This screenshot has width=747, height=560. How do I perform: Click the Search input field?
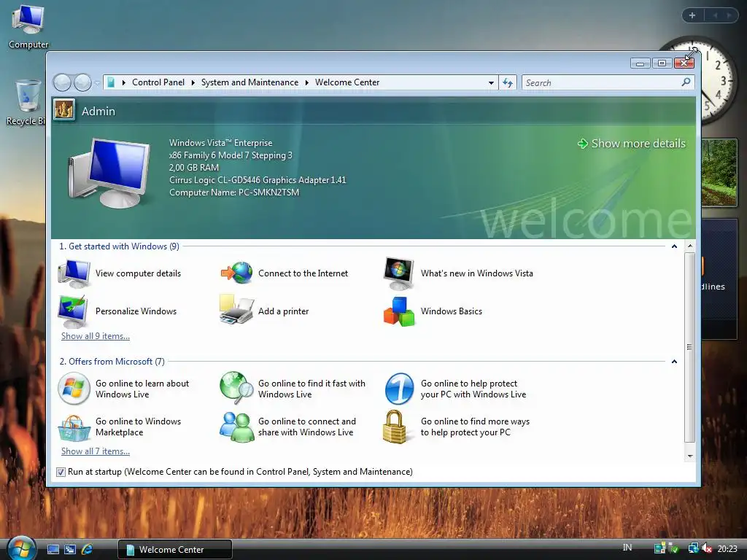tap(602, 82)
